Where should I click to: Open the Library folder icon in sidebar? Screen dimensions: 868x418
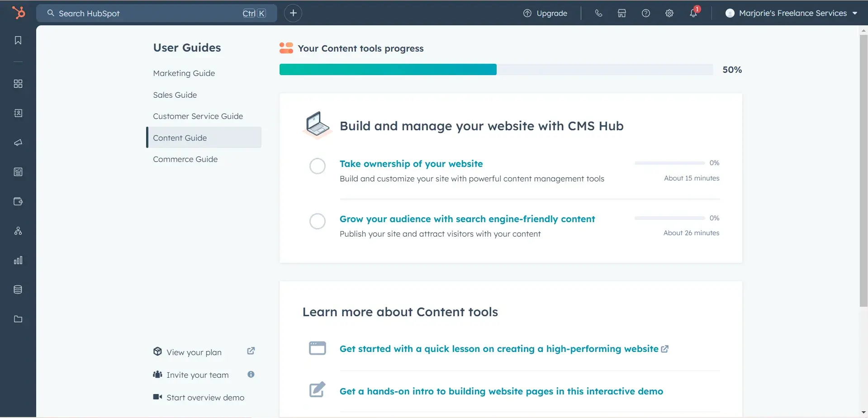point(18,319)
